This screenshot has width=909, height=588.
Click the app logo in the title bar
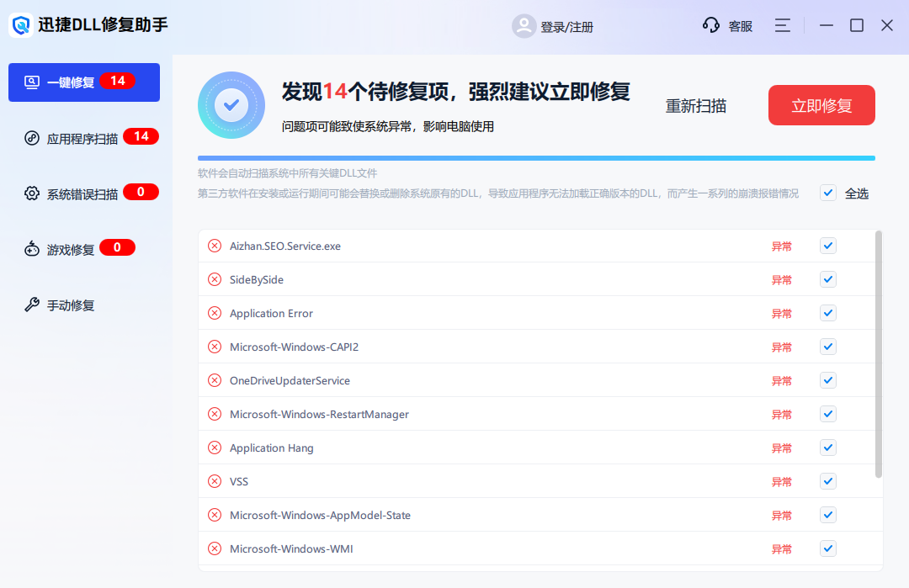tap(19, 24)
